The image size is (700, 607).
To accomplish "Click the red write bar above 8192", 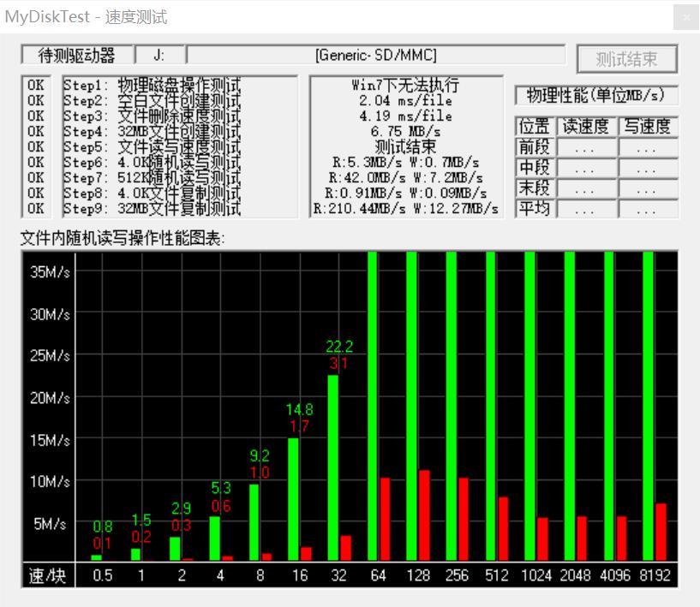I will [661, 532].
